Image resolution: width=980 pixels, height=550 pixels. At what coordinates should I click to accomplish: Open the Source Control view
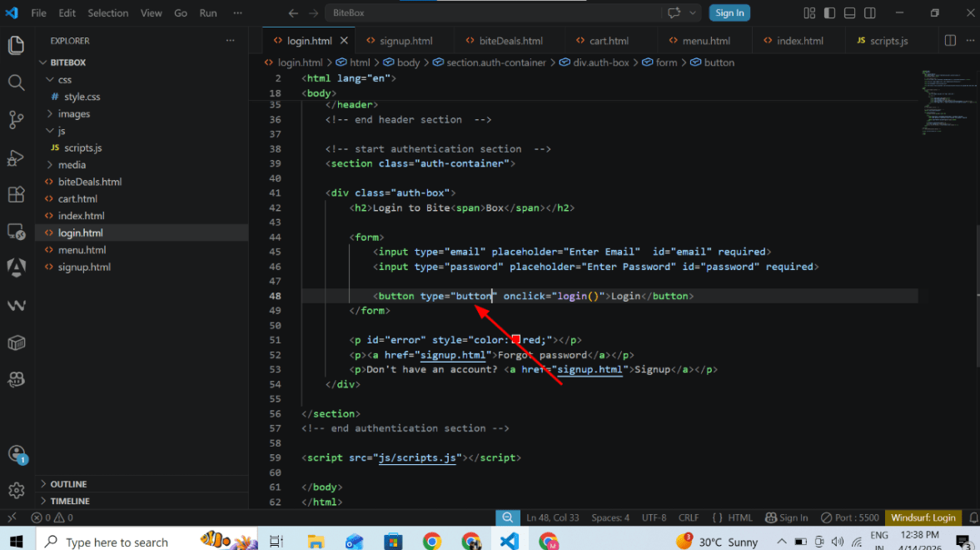[17, 119]
